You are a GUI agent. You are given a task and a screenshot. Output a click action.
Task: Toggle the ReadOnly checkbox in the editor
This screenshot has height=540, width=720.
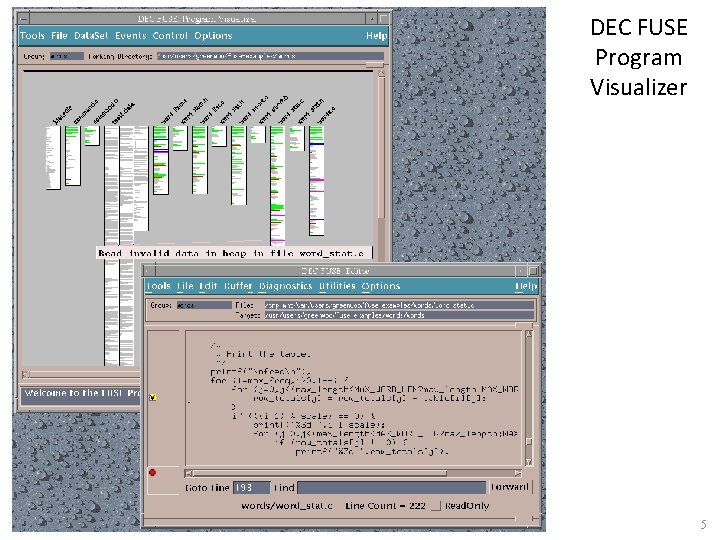coord(436,506)
